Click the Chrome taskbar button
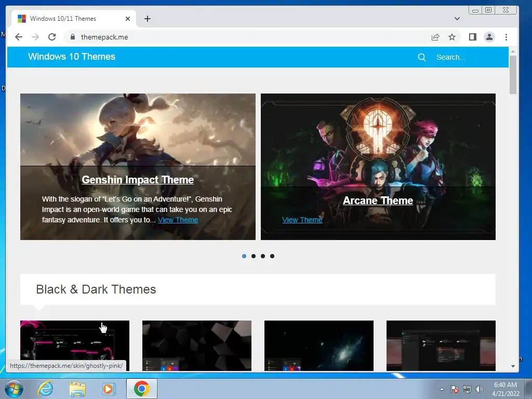Image resolution: width=532 pixels, height=399 pixels. click(142, 389)
